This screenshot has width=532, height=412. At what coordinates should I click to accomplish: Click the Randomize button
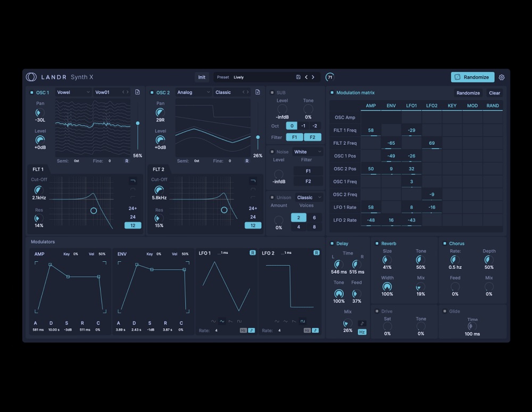[472, 77]
